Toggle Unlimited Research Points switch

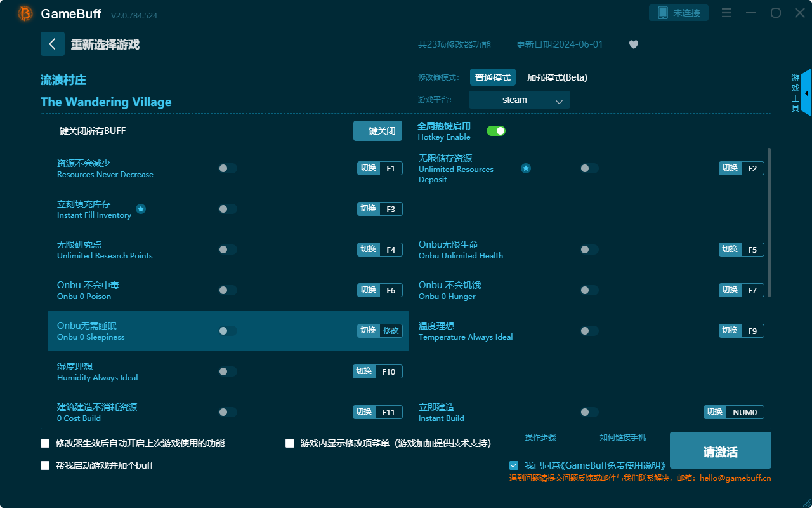228,250
